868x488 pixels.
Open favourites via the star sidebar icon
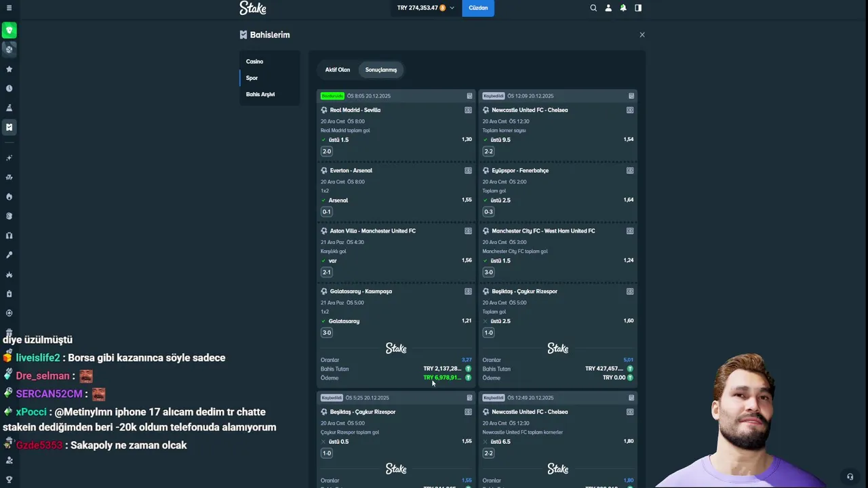click(9, 69)
